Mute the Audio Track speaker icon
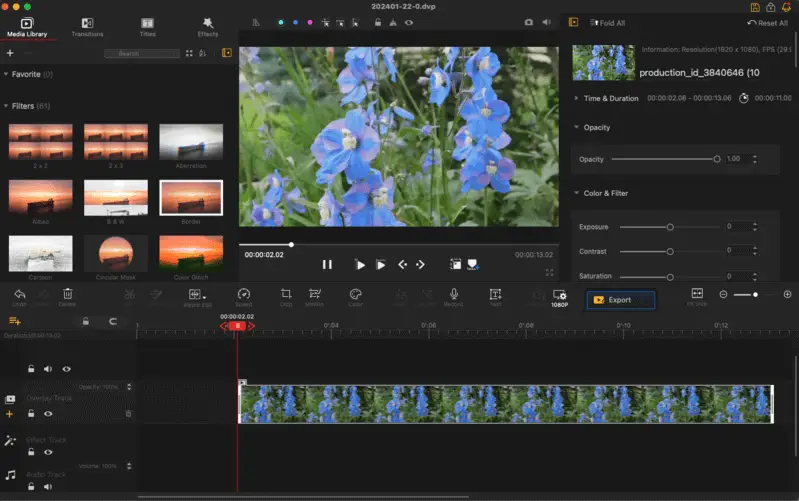The height and width of the screenshot is (501, 799). 47,486
